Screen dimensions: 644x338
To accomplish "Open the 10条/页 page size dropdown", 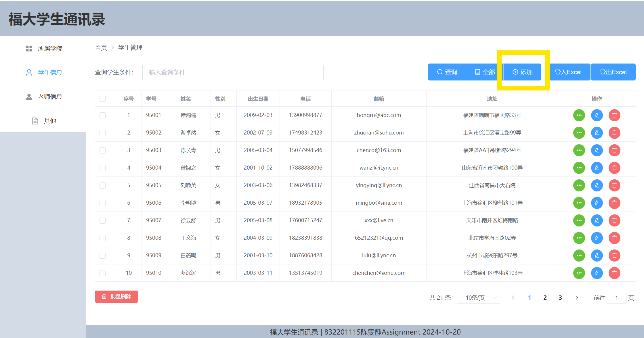I will (478, 298).
